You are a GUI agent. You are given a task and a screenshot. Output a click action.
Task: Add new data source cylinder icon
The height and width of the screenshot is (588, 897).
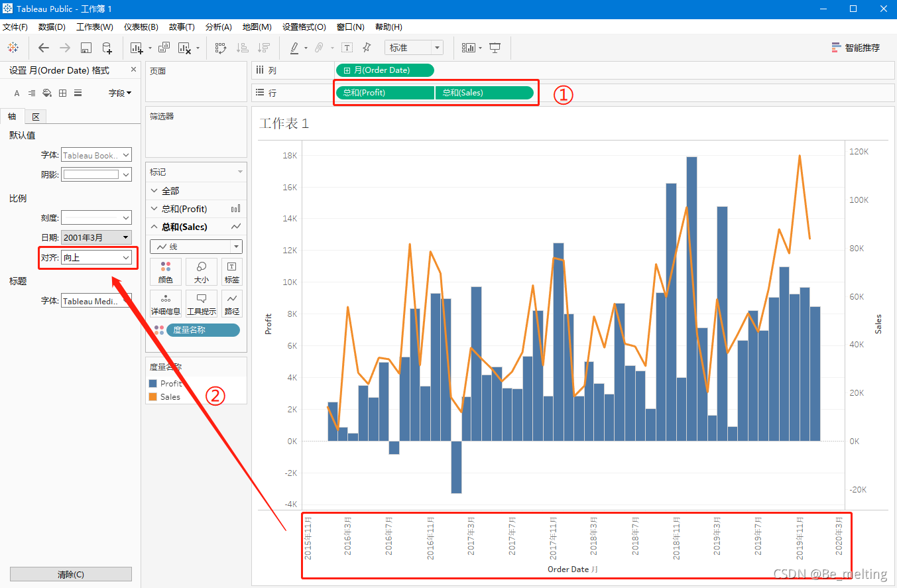[x=107, y=48]
